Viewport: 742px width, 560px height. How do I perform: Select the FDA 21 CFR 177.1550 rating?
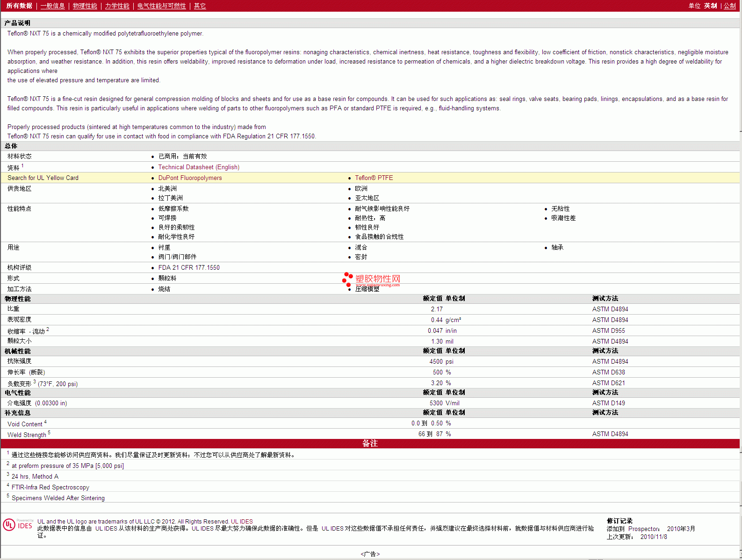pos(189,267)
